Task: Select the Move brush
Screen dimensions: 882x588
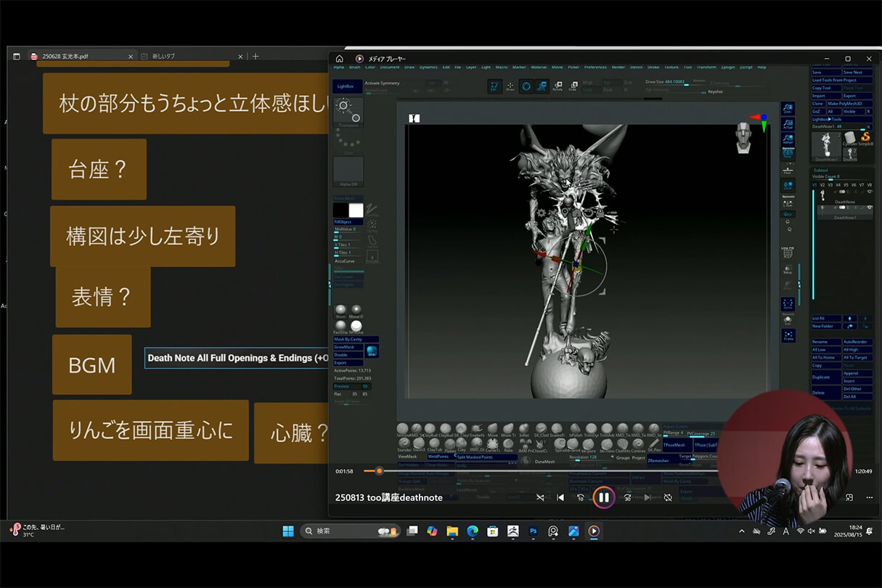Action: coord(492,427)
